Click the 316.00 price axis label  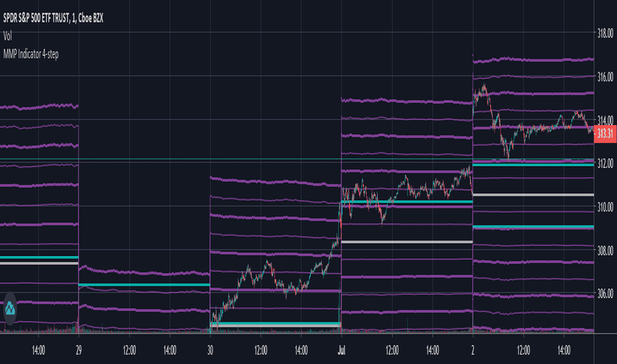click(x=605, y=77)
